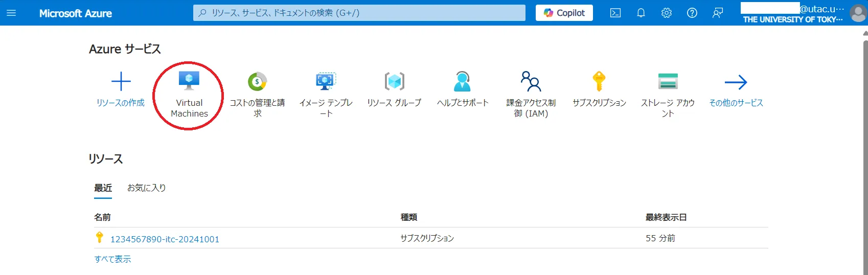This screenshot has height=275, width=868.
Task: Open Billing Access Control (IAM)
Action: point(531,82)
